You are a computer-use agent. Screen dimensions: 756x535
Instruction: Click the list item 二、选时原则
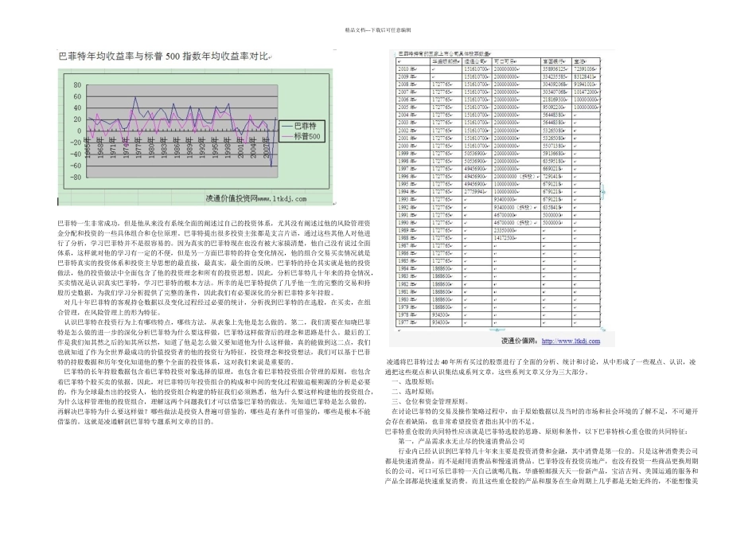(413, 392)
